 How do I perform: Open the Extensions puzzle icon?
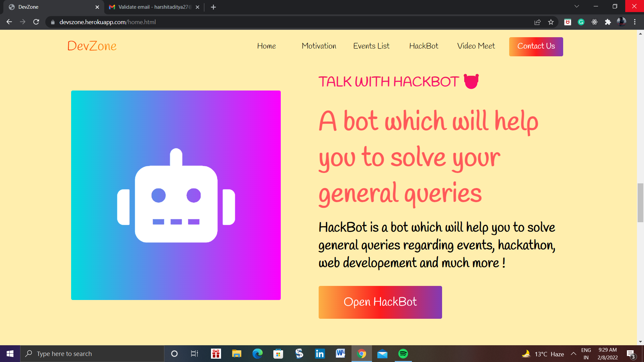[608, 22]
